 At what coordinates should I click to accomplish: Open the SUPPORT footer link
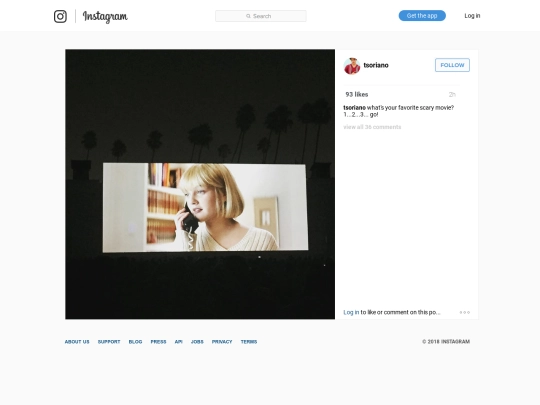(109, 342)
